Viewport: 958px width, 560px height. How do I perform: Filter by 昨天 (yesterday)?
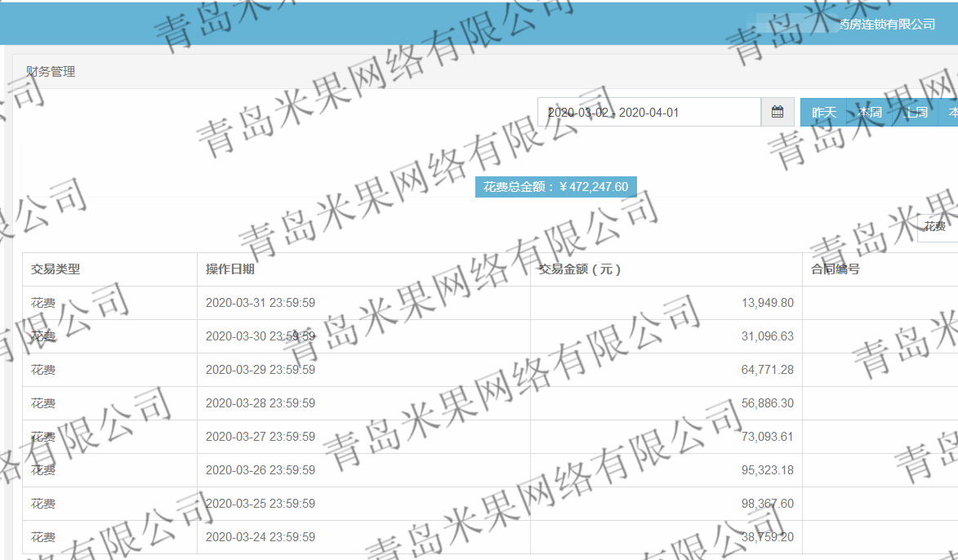pos(823,113)
